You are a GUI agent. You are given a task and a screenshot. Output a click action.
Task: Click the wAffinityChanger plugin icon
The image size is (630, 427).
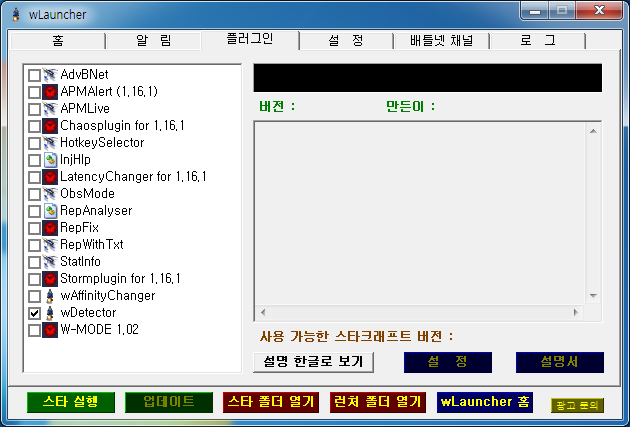coord(50,296)
